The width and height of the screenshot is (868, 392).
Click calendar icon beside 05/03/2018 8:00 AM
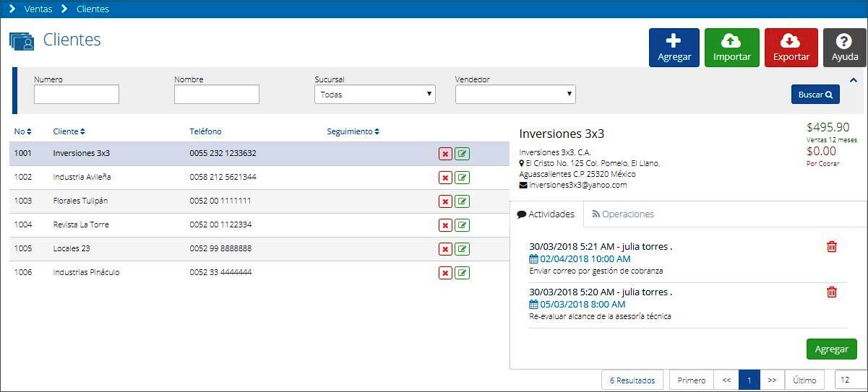533,305
